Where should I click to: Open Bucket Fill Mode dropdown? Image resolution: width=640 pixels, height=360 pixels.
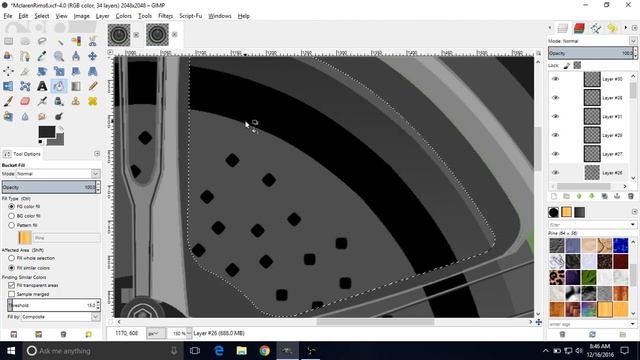[x=95, y=174]
